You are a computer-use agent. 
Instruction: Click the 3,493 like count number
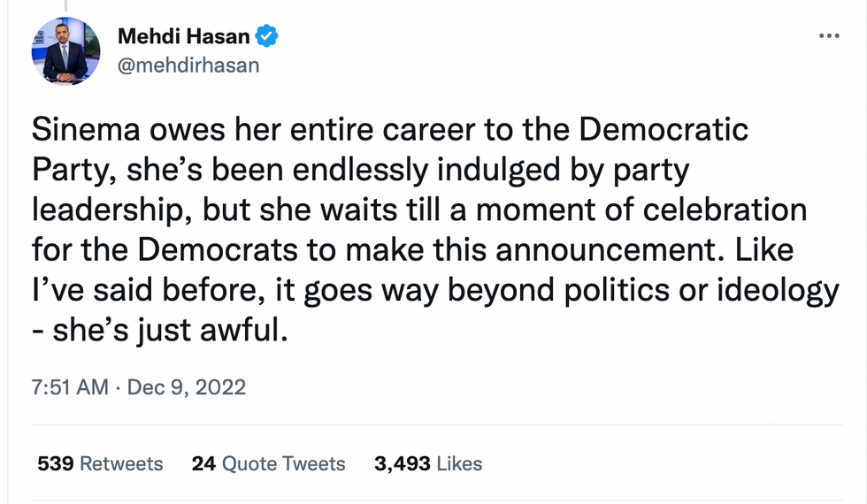403,463
